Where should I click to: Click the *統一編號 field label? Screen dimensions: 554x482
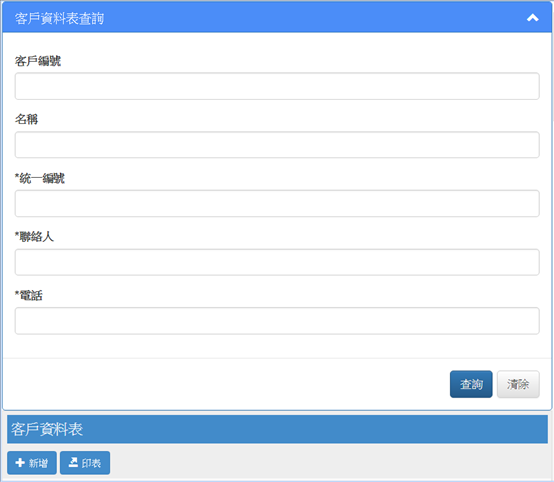coord(40,178)
